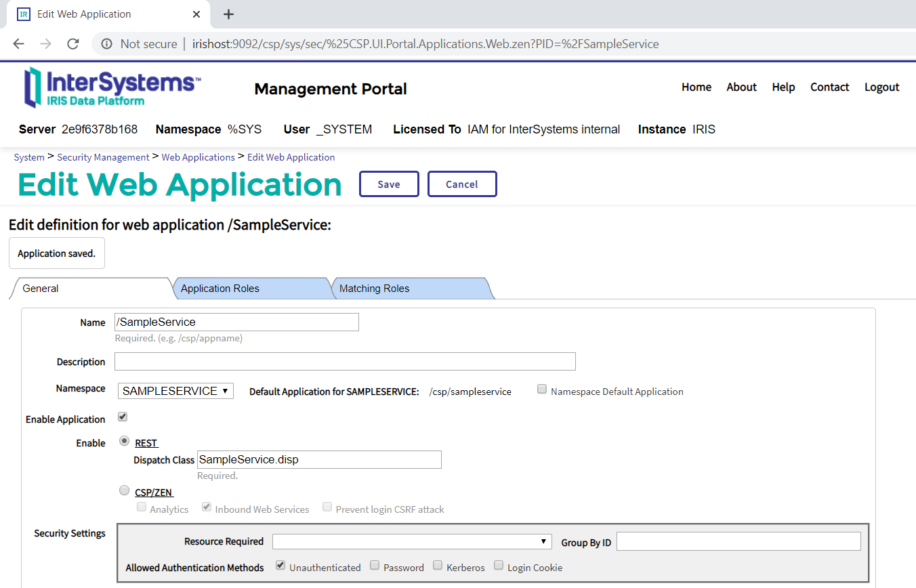Click the '_SYSTEM' user value
The image size is (916, 588).
coord(344,129)
